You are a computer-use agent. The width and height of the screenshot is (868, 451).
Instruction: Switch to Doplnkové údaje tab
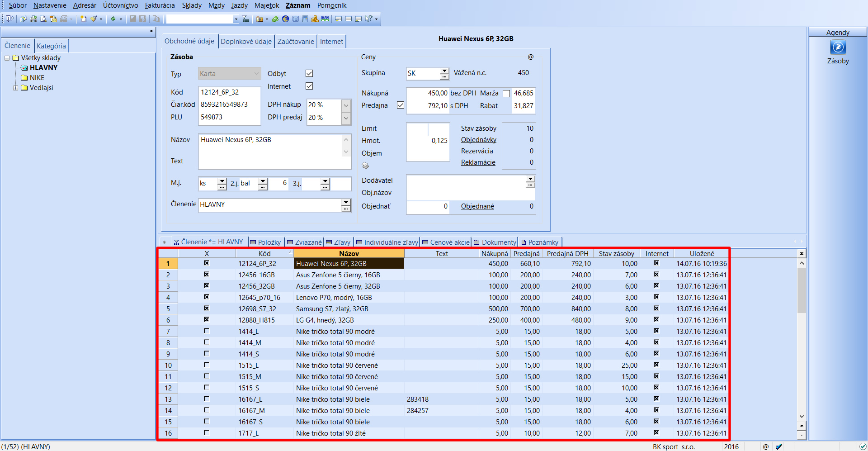(x=246, y=41)
